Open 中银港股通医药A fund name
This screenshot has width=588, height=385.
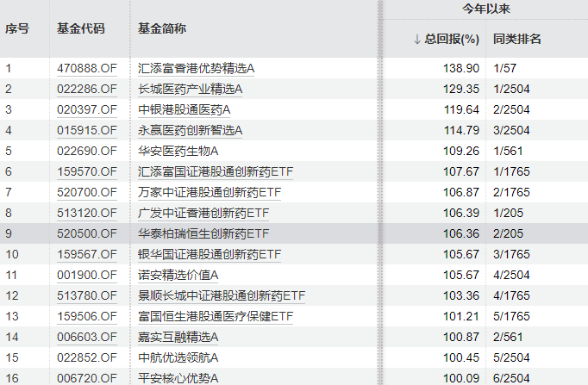(x=185, y=109)
